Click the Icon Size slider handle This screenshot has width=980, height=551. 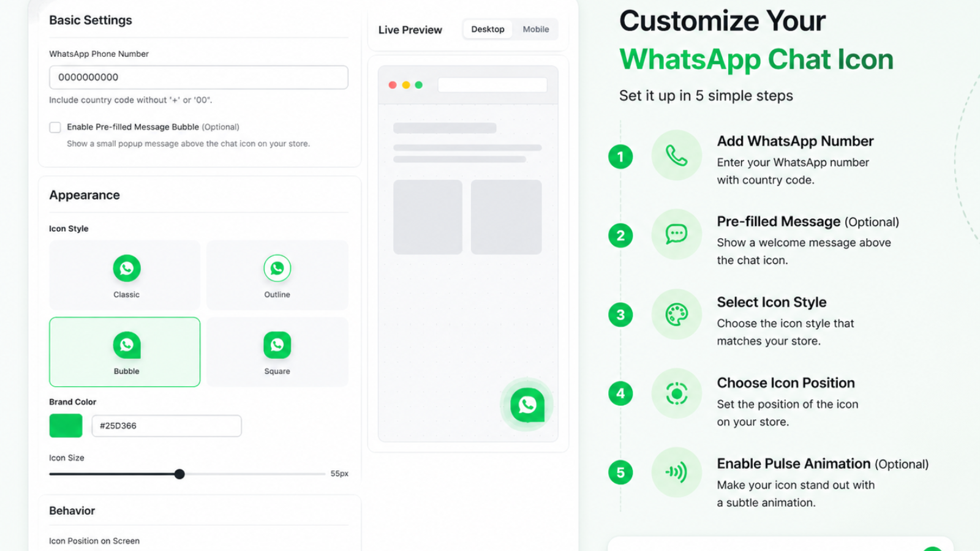tap(179, 474)
